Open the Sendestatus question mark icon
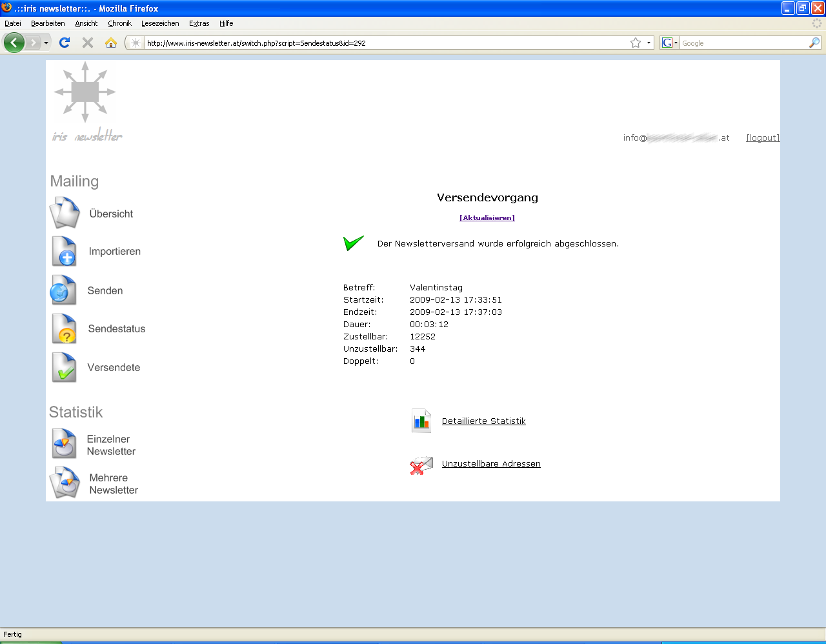826x644 pixels. [65, 329]
